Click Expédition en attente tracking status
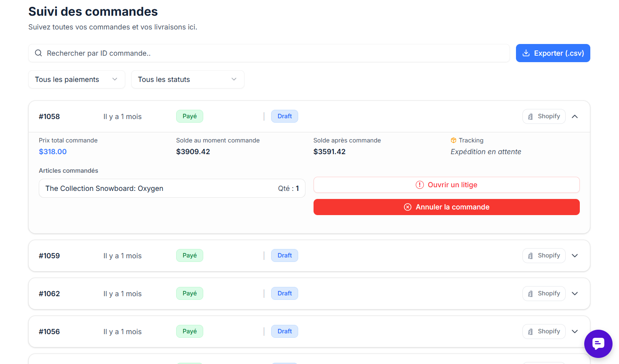 click(486, 152)
